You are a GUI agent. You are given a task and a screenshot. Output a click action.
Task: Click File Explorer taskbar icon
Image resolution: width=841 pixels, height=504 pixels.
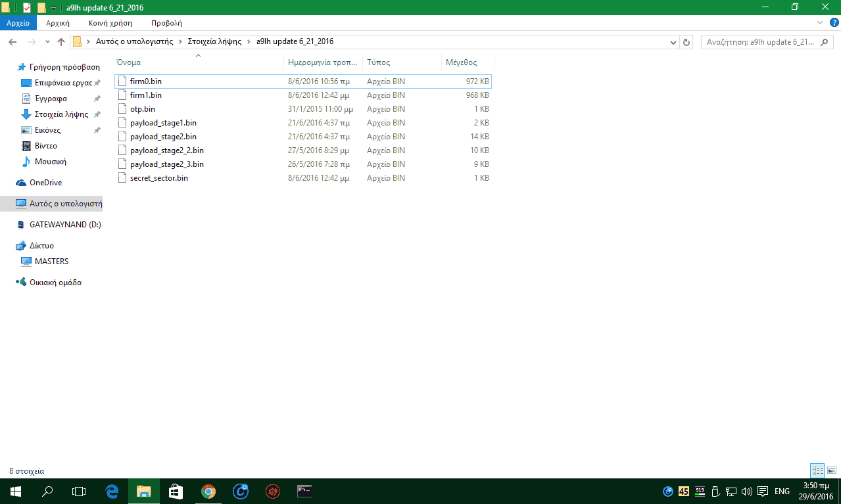point(143,491)
